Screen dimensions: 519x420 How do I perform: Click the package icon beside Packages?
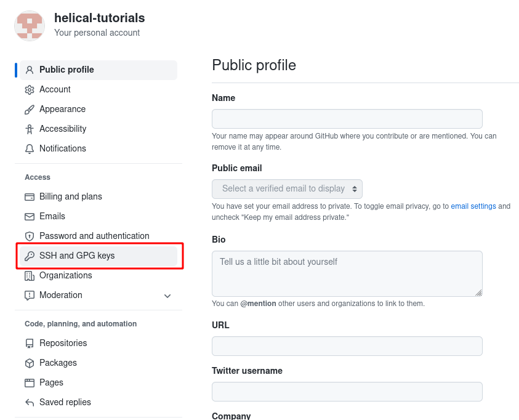tap(30, 363)
